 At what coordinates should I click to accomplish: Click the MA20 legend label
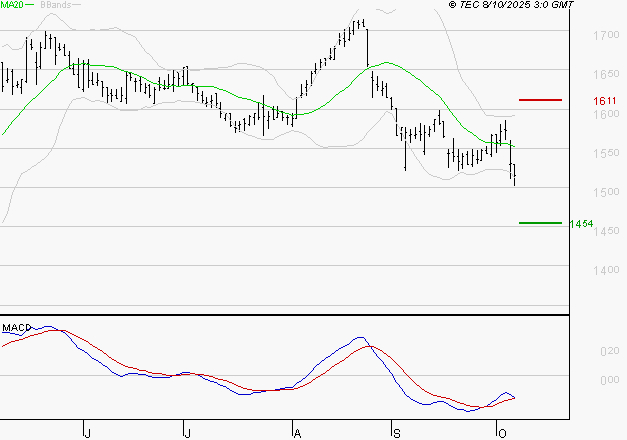pos(12,5)
